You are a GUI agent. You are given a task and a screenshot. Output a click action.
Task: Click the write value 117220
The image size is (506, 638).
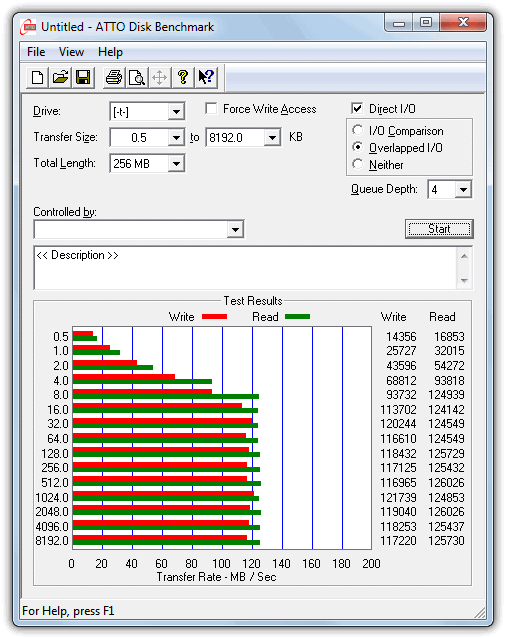click(398, 541)
